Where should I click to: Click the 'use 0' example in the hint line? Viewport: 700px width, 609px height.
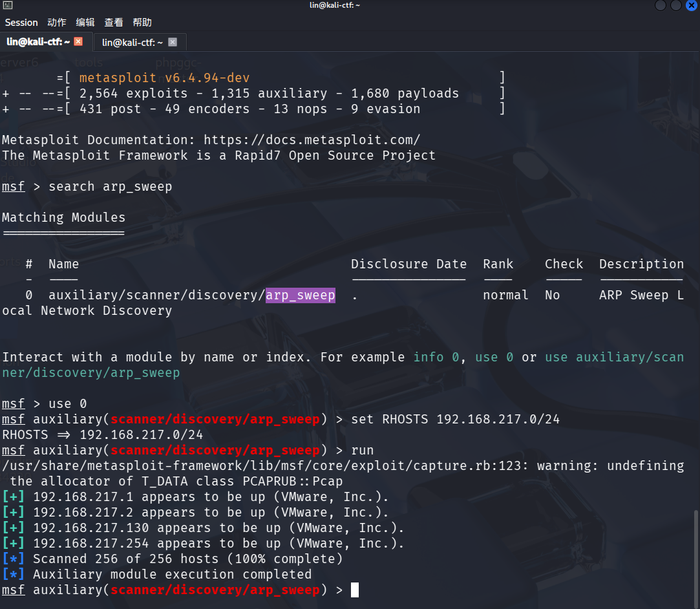pos(494,357)
